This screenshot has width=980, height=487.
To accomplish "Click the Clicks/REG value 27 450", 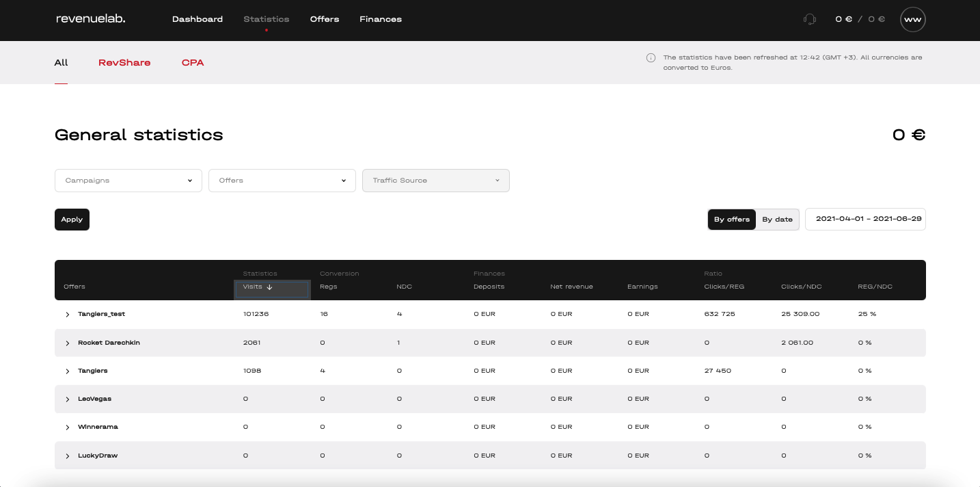I will point(718,371).
